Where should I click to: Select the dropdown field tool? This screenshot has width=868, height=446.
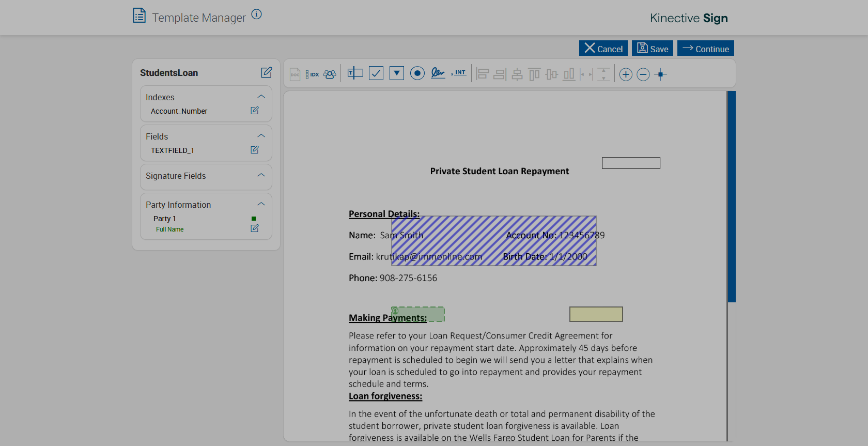(x=397, y=73)
